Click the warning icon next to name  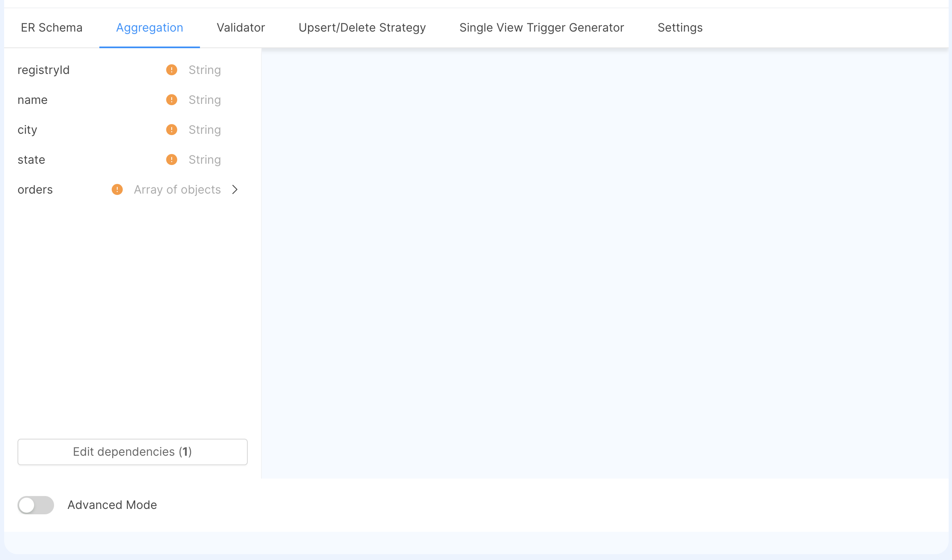pos(171,100)
